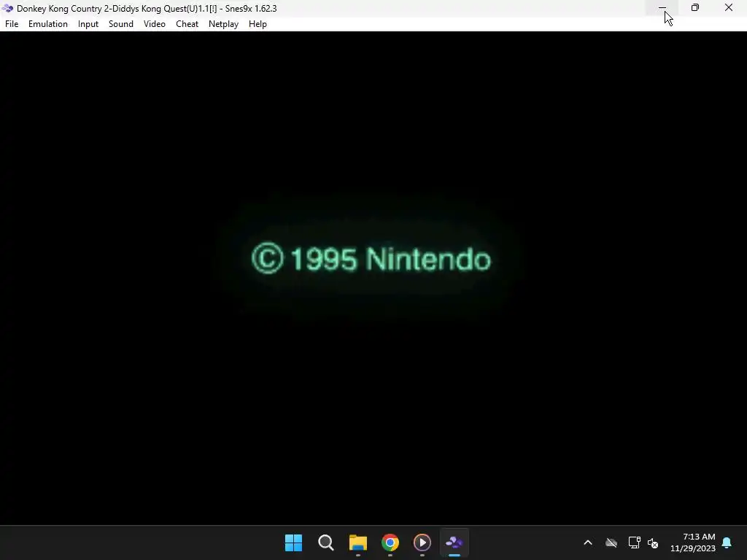
Task: Open the notifications bell
Action: pyautogui.click(x=727, y=542)
